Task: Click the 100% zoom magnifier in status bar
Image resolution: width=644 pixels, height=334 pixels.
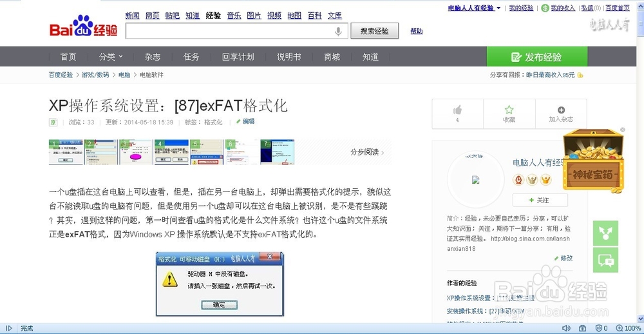Action: (x=618, y=328)
